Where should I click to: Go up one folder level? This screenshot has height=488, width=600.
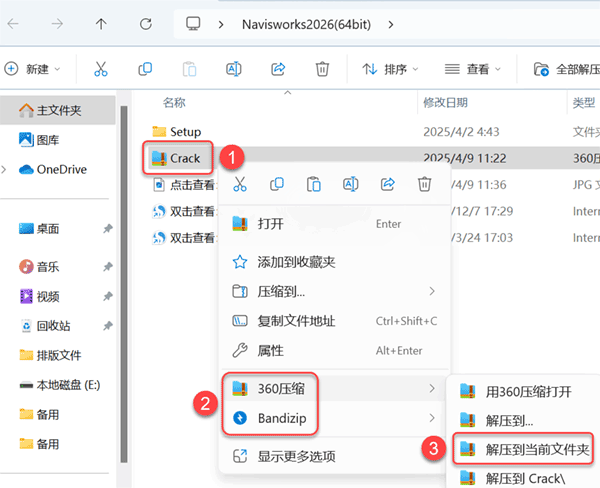(x=101, y=24)
